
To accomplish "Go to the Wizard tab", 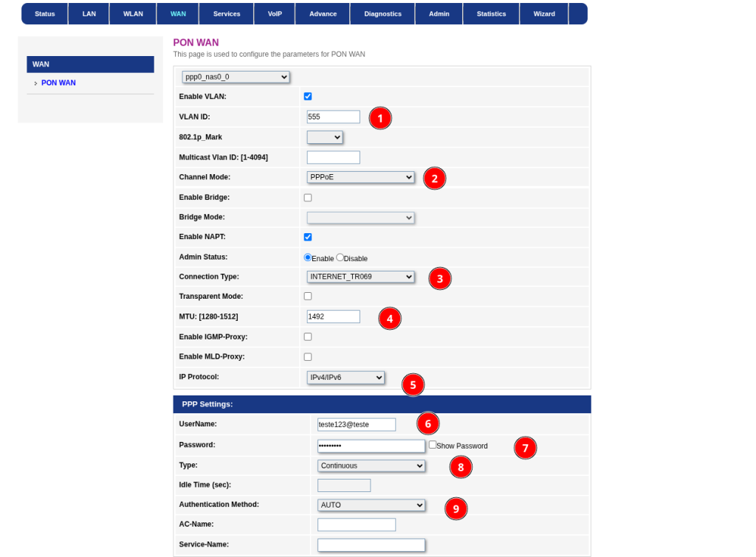I will [x=544, y=14].
